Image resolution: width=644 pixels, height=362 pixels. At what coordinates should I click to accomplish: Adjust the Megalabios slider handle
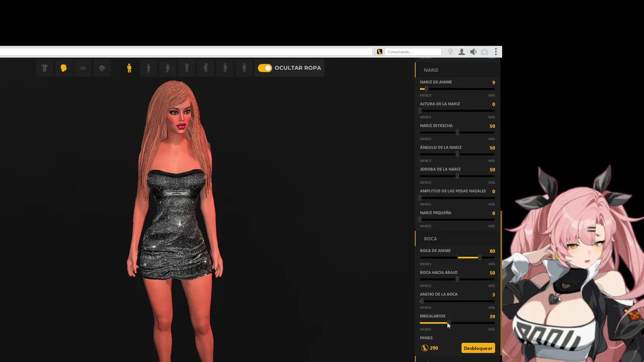pyautogui.click(x=449, y=323)
